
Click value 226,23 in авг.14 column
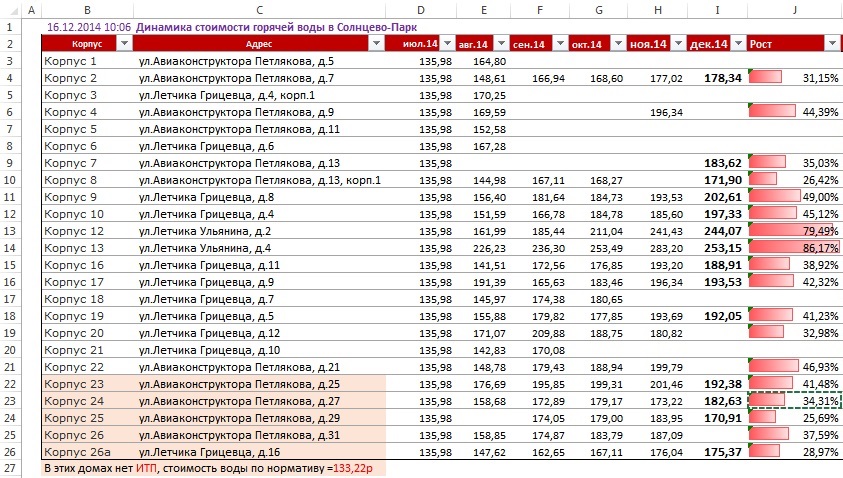tap(489, 248)
